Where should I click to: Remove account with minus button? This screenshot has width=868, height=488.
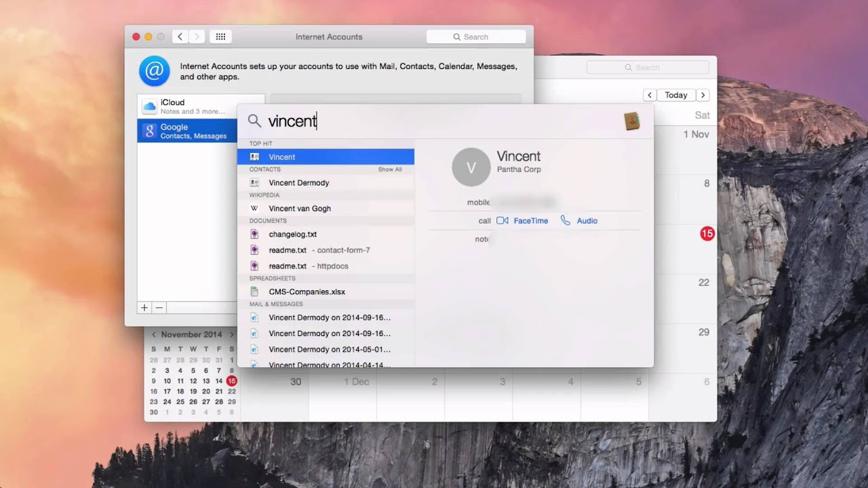[159, 308]
